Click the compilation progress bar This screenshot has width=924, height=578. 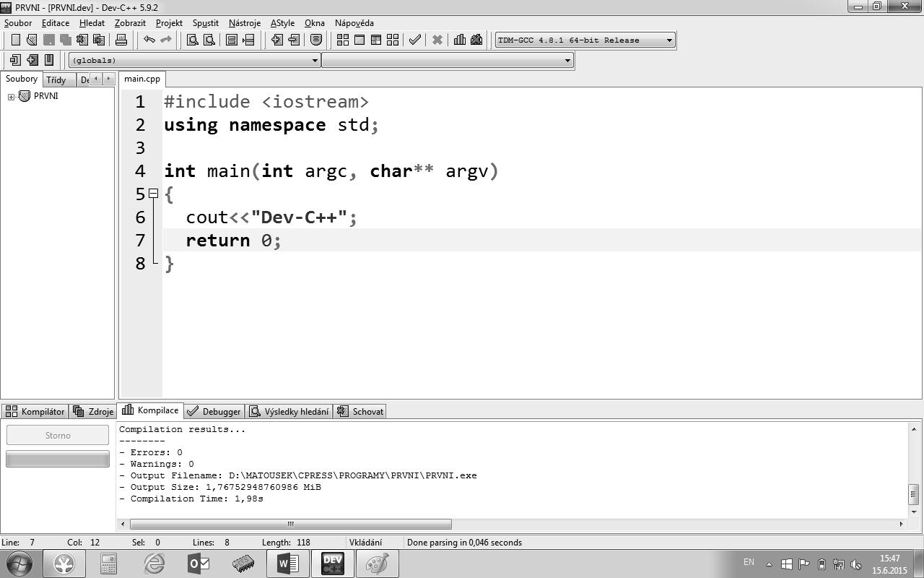[x=58, y=459]
